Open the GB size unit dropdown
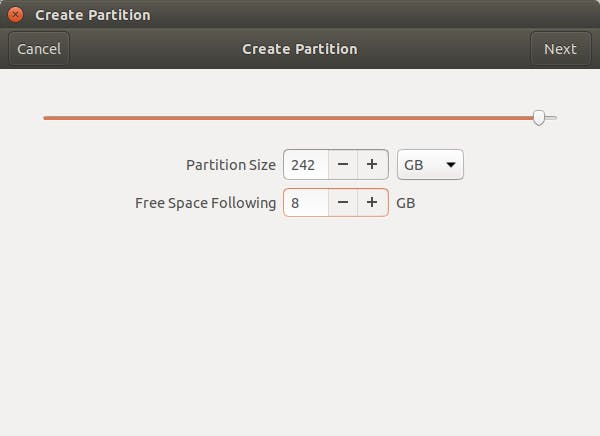 (430, 165)
